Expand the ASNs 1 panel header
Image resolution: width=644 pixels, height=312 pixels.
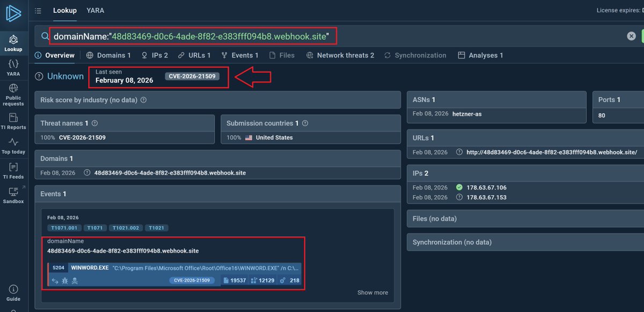pos(496,100)
